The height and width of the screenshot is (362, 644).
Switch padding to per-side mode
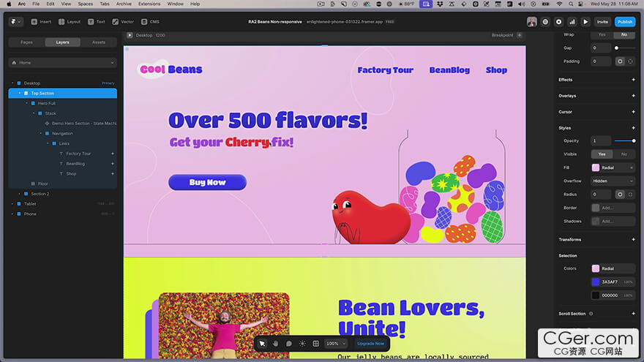tap(630, 61)
